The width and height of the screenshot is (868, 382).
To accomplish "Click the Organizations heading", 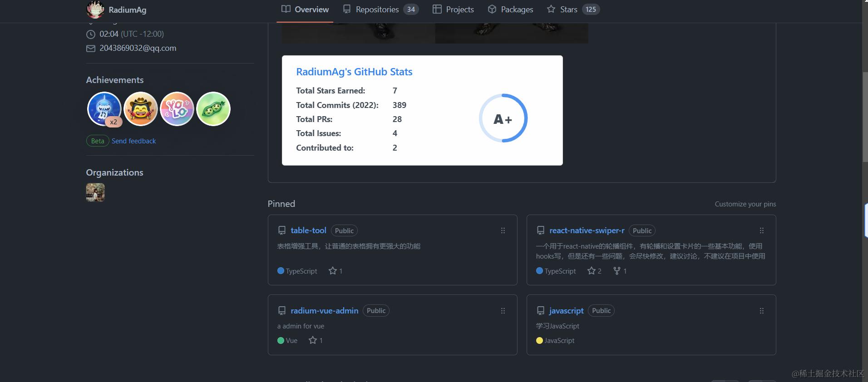I will pos(115,172).
